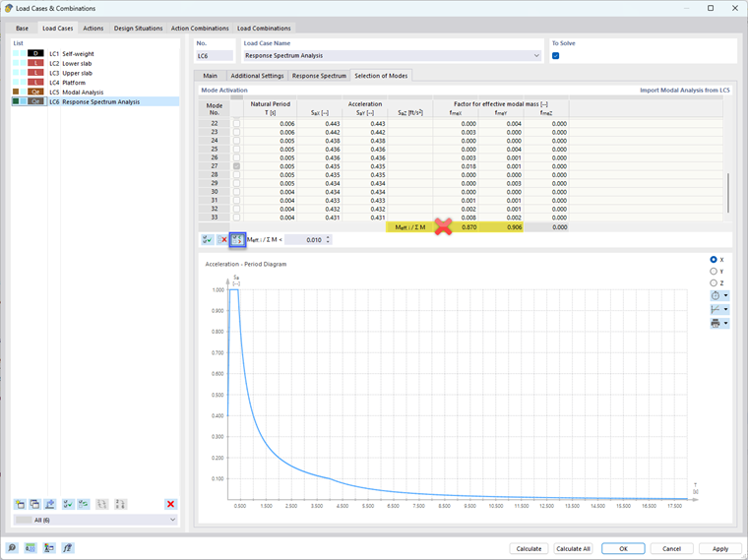Click the threshold value spinner arrows

pos(328,239)
